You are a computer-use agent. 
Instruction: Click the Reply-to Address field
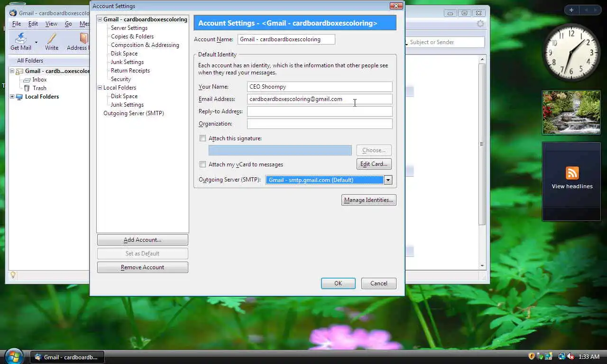(x=320, y=111)
